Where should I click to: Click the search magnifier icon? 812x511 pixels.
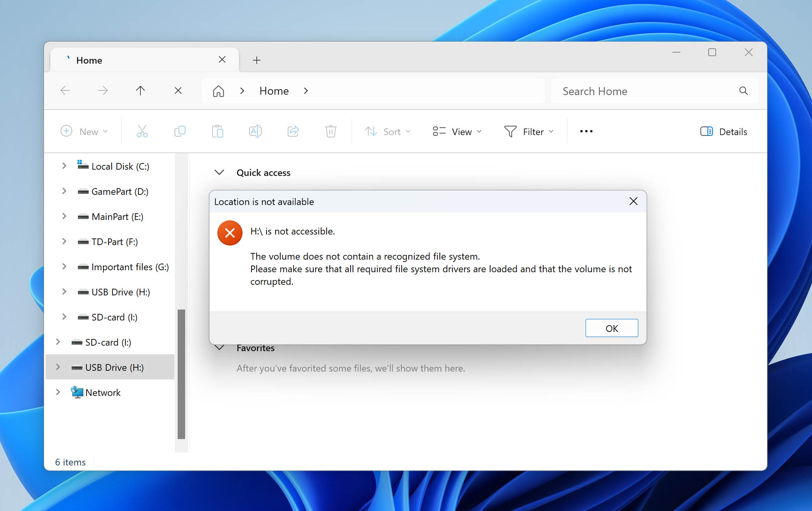(x=743, y=91)
